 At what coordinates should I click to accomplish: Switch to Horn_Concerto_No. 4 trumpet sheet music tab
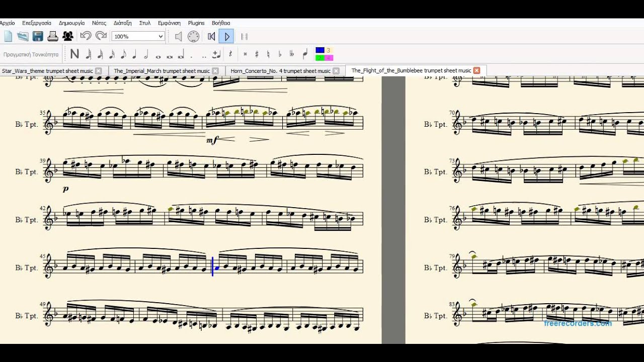281,71
